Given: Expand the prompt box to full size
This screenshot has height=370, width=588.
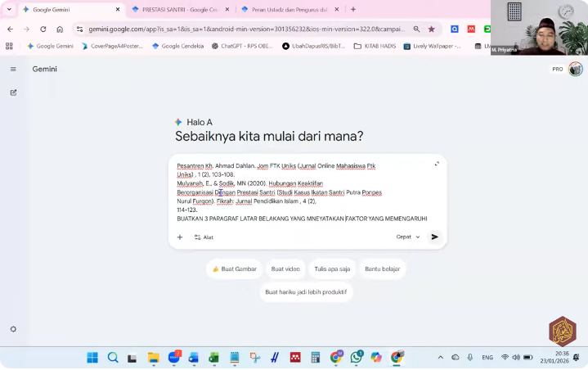Looking at the screenshot, I should 436,164.
